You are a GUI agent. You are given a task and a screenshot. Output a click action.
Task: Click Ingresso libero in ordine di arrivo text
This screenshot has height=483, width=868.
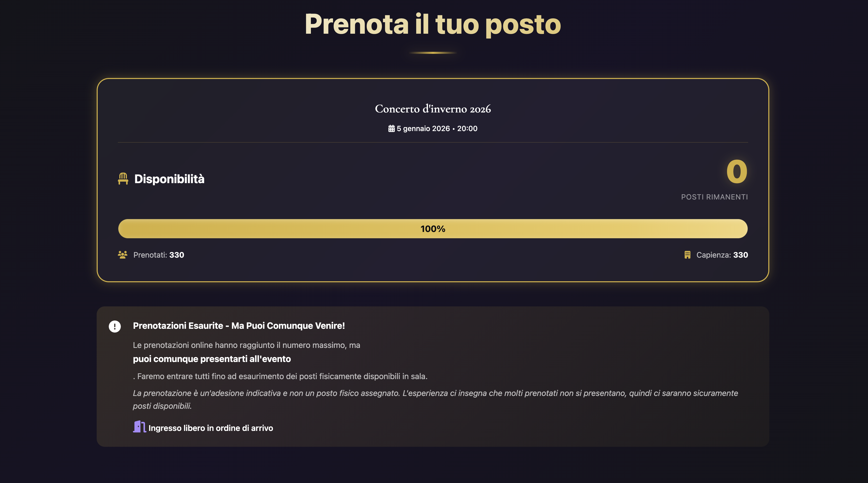click(211, 428)
